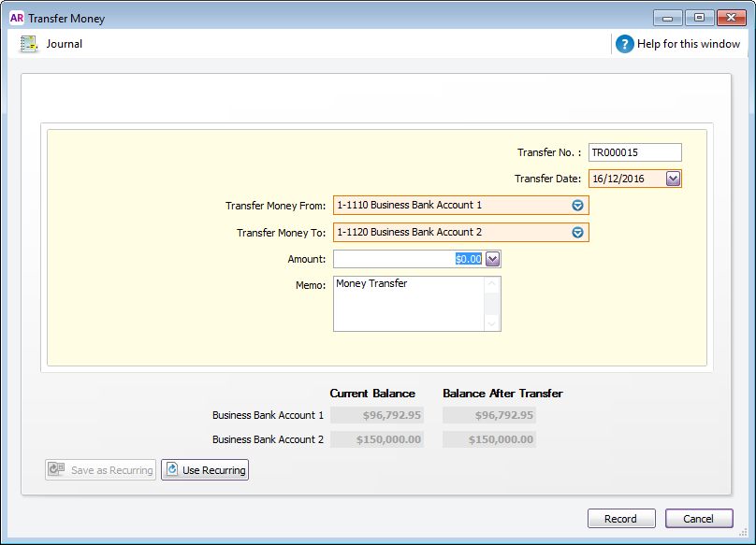Viewport: 756px width, 545px height.
Task: Click the Use Recurring button
Action: pos(205,470)
